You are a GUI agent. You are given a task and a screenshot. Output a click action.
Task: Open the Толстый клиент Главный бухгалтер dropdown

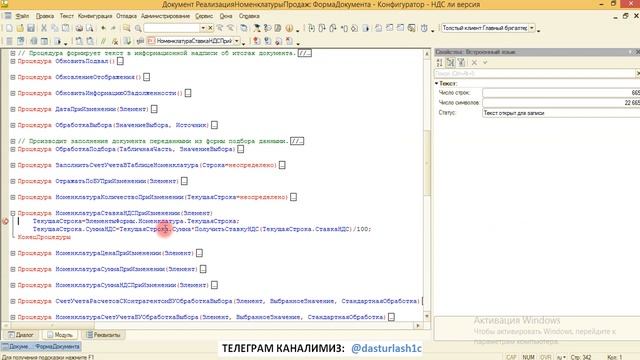(532, 28)
